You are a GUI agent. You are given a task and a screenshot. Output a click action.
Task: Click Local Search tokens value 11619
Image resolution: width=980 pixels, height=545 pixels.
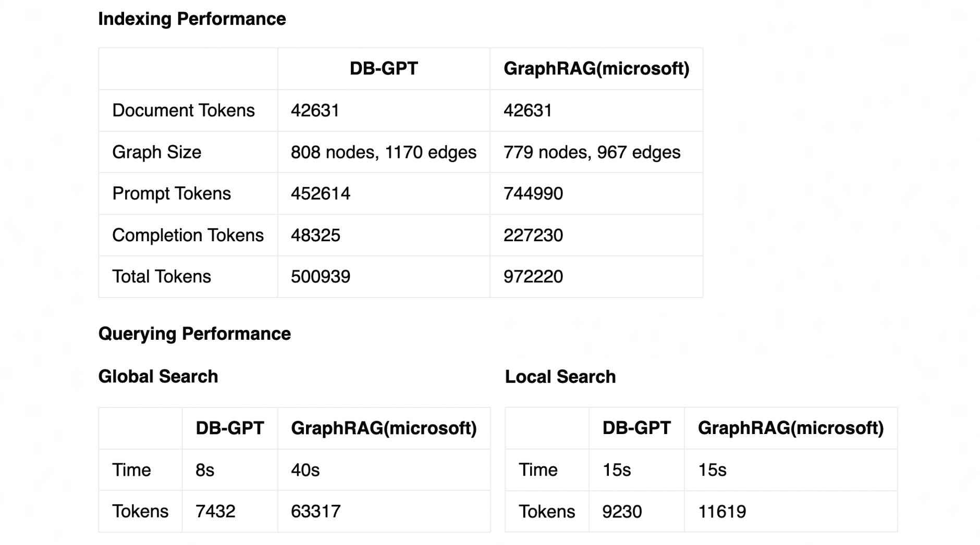pos(722,512)
